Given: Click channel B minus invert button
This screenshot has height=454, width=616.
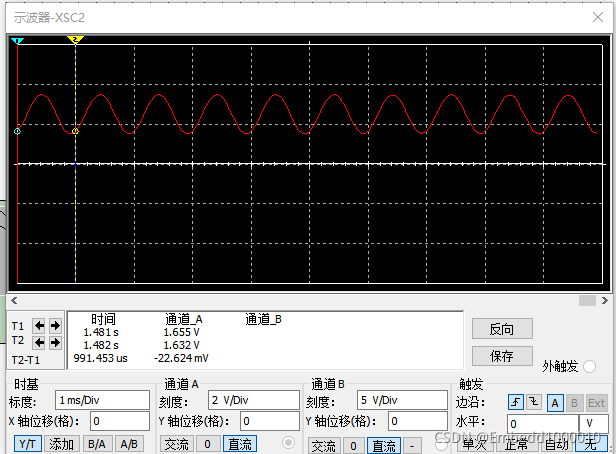Looking at the screenshot, I should click(412, 446).
